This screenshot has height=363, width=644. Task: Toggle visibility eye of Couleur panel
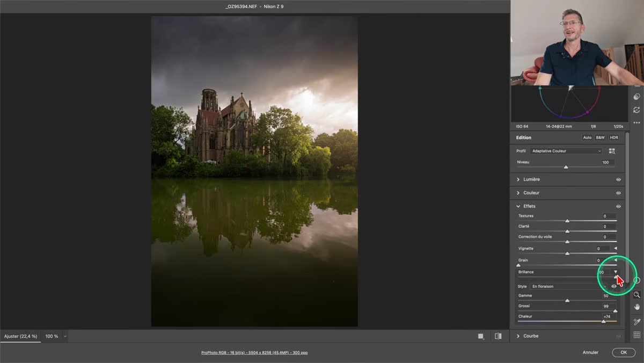coord(618,193)
